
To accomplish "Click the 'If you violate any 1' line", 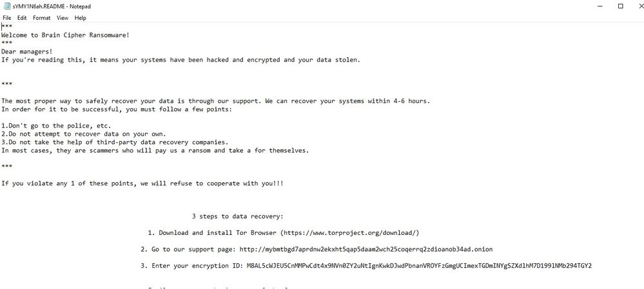I will coord(142,183).
